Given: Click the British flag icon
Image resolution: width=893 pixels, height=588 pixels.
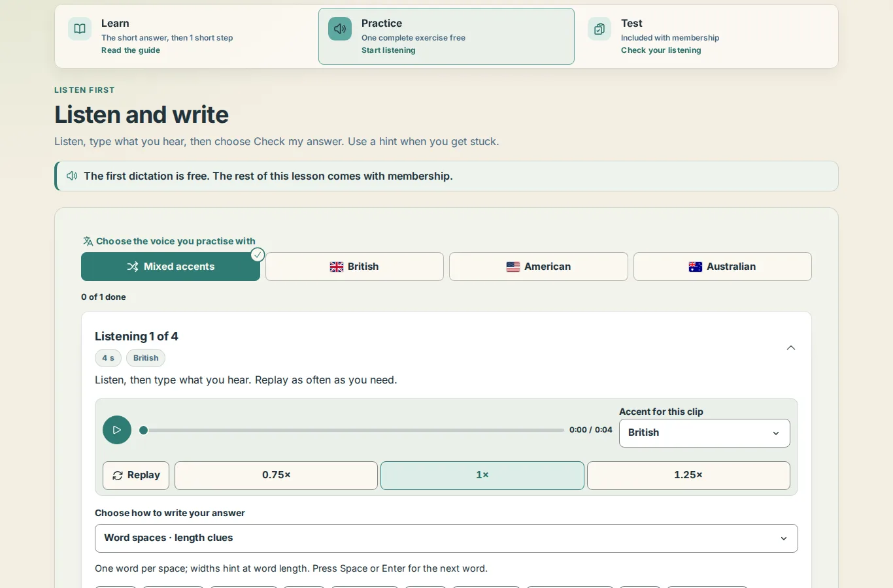Looking at the screenshot, I should point(337,267).
